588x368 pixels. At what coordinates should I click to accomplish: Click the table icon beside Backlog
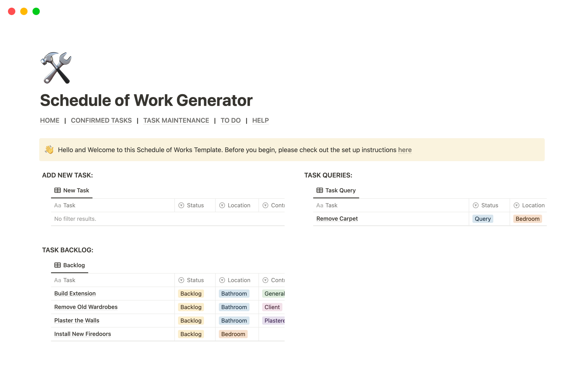click(x=57, y=265)
